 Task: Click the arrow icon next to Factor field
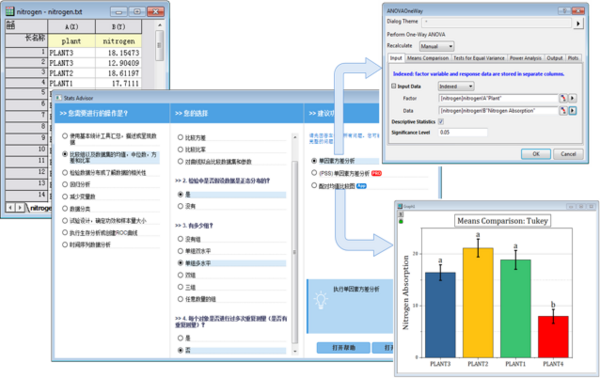[x=572, y=98]
